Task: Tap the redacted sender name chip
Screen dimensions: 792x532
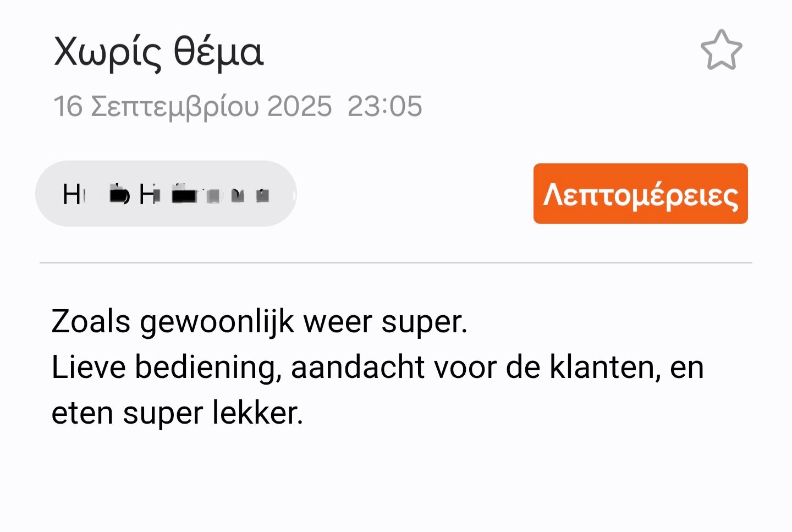Action: click(x=166, y=194)
